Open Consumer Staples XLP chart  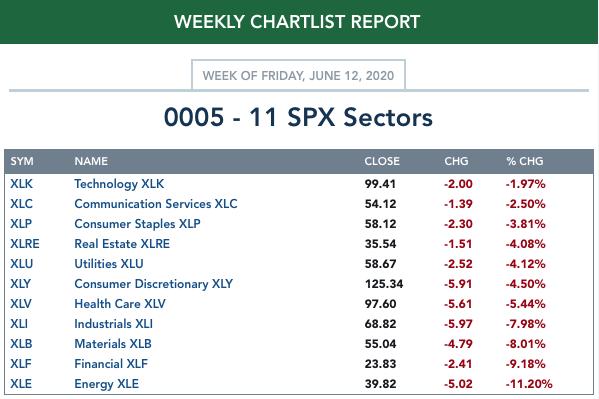(x=138, y=224)
